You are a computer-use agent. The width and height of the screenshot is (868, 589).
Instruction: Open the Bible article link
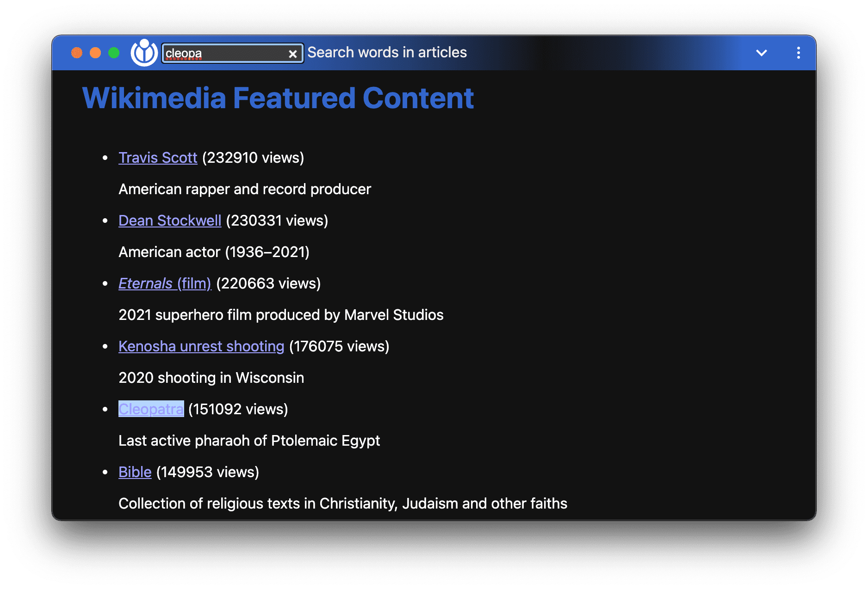[x=135, y=472]
